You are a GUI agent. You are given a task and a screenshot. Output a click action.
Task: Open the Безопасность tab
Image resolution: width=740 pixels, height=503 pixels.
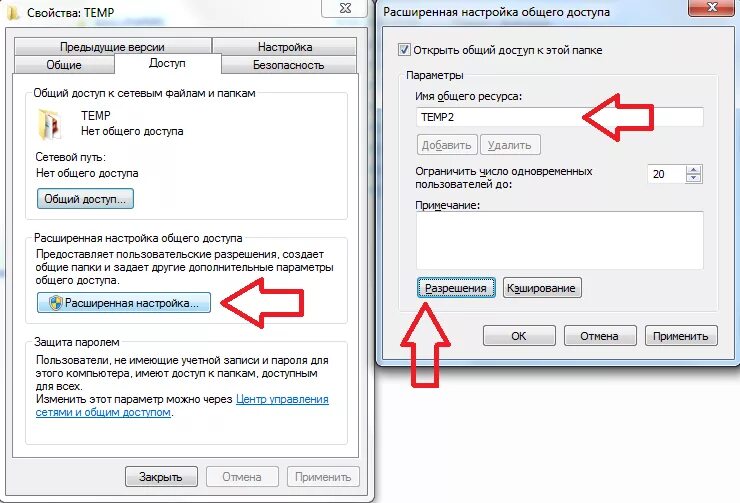(288, 65)
